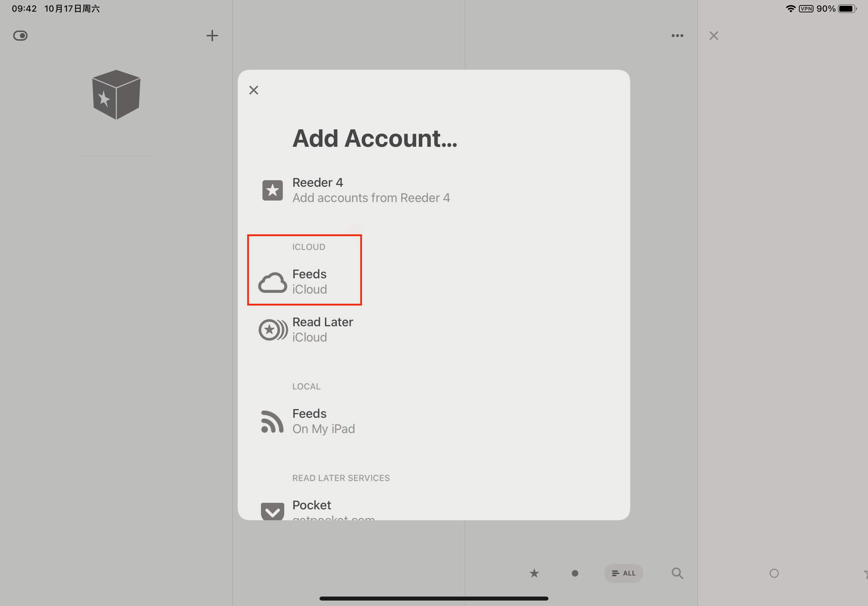Tap the Reeder cube logo

click(116, 94)
